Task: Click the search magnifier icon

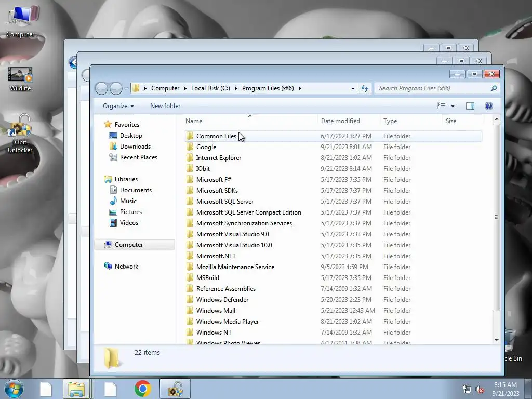Action: tap(494, 88)
